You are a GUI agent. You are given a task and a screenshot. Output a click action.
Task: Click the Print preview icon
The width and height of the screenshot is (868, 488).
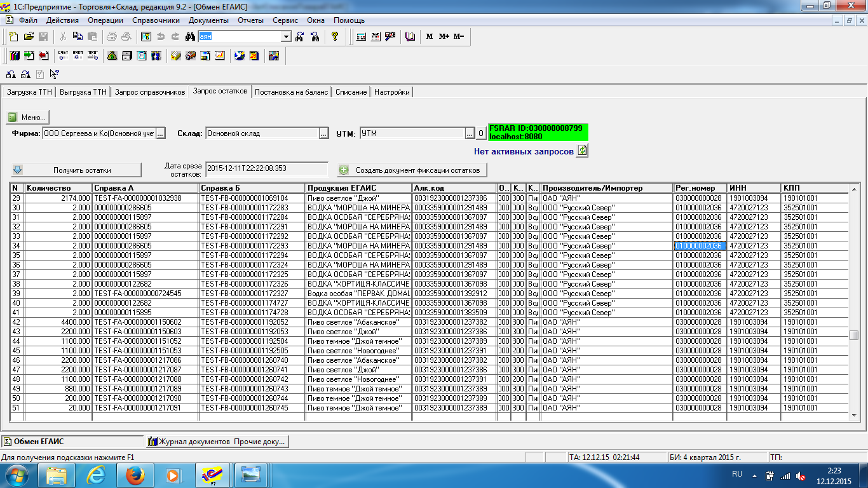126,37
